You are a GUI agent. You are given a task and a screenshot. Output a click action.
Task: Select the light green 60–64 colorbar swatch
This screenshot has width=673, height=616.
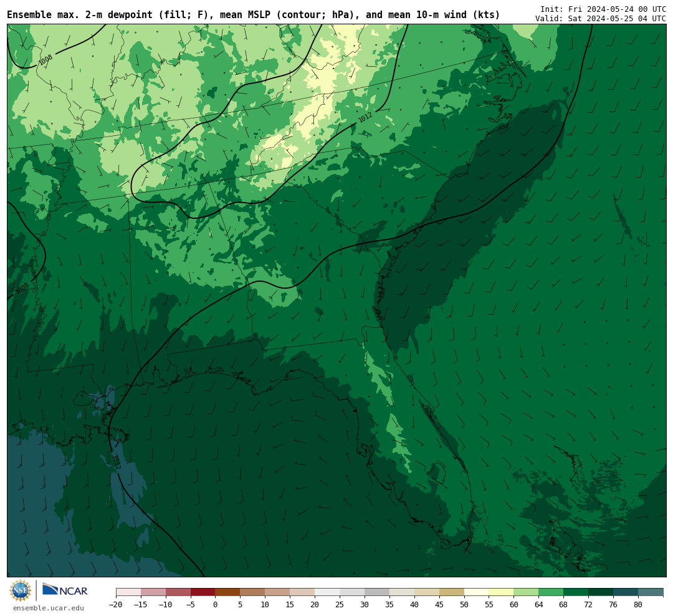(526, 592)
